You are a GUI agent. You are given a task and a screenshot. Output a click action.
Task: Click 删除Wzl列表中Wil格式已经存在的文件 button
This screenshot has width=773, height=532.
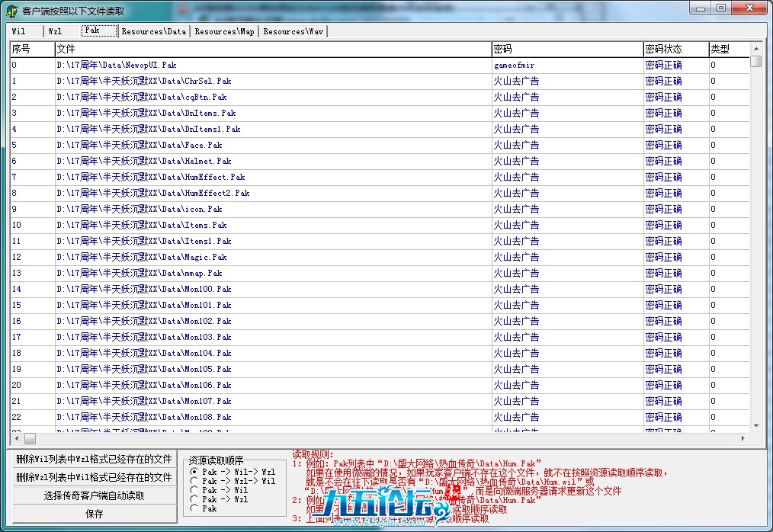pyautogui.click(x=95, y=477)
